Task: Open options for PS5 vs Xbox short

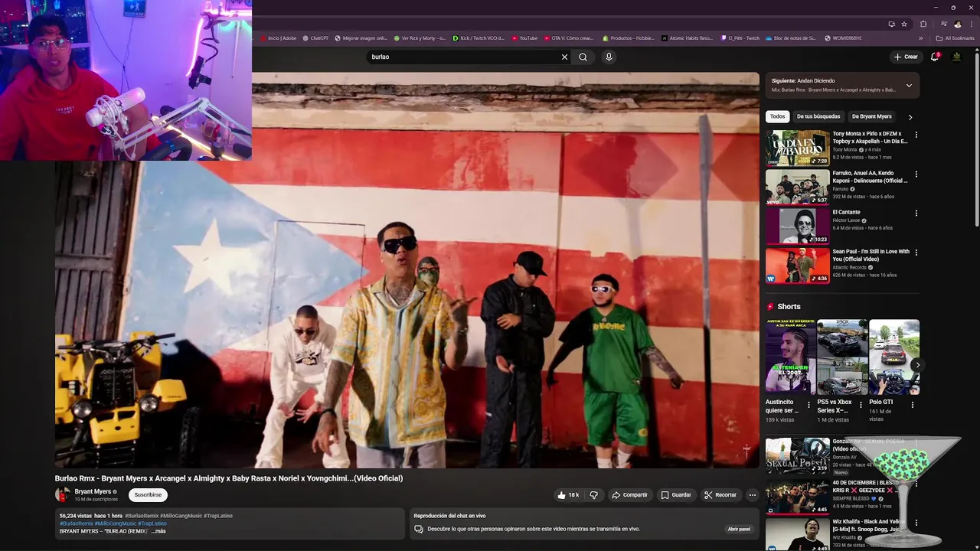Action: pyautogui.click(x=861, y=405)
